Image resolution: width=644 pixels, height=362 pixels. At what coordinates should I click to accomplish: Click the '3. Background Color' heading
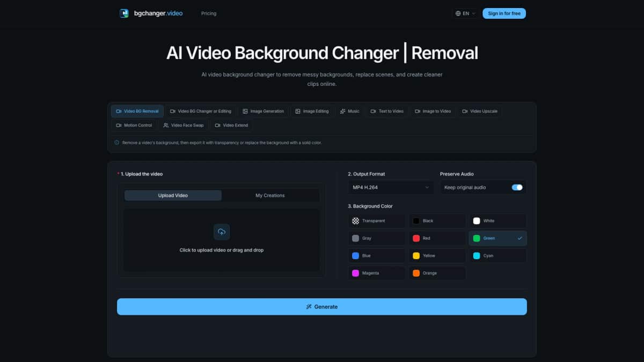click(370, 206)
